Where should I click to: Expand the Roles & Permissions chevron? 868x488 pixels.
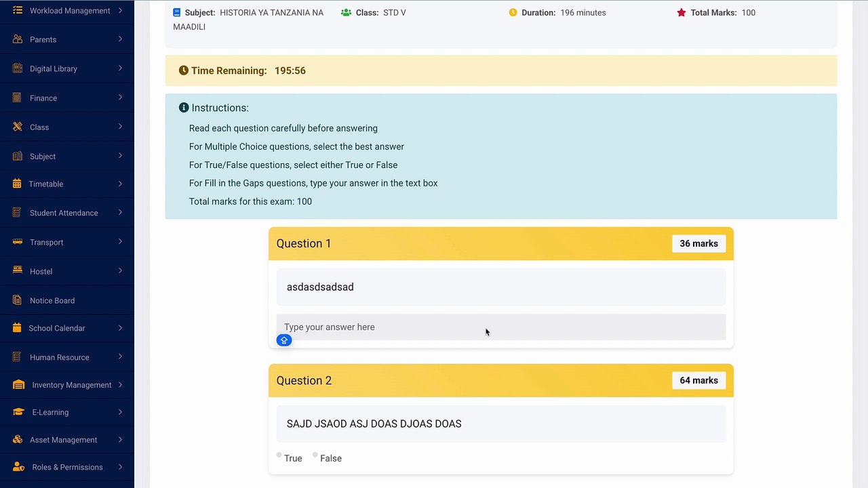point(120,466)
